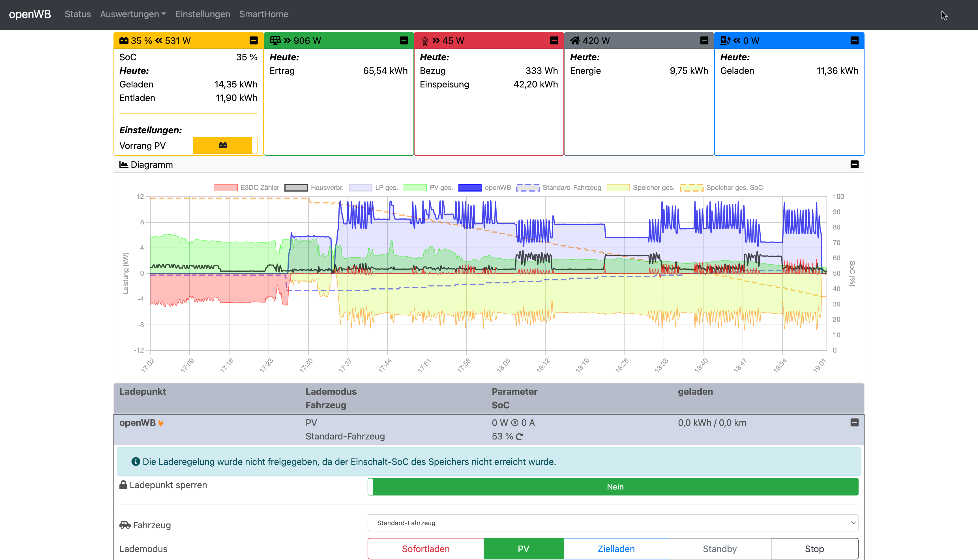This screenshot has height=560, width=978.
Task: Toggle Vorrang PV battery priority switch
Action: [x=225, y=145]
